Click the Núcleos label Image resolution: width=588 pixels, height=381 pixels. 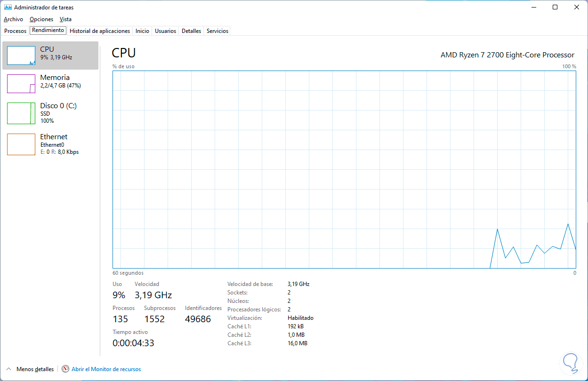click(238, 301)
